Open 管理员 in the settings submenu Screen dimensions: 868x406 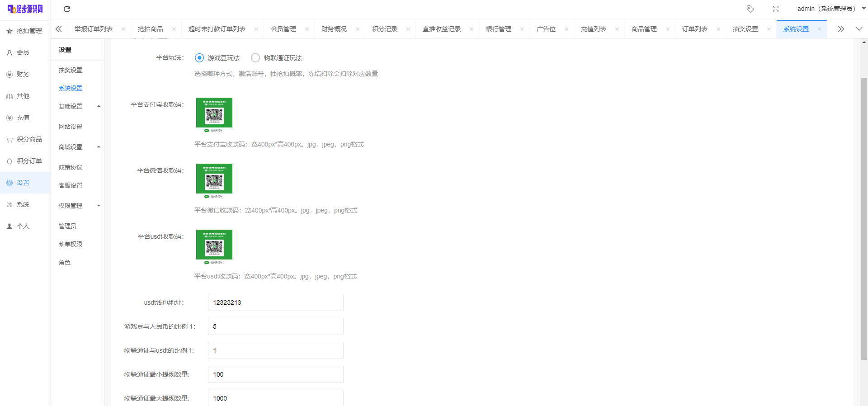[x=67, y=226]
